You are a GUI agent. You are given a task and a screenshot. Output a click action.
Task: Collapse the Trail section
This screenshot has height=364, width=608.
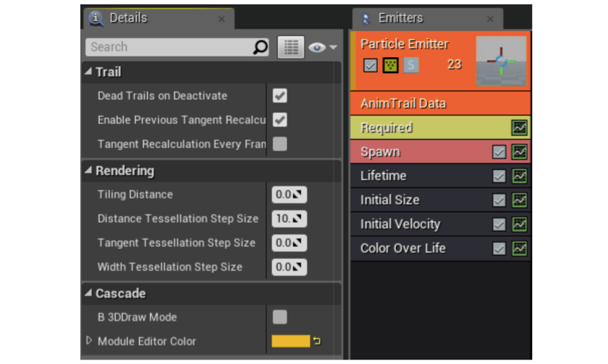point(89,72)
